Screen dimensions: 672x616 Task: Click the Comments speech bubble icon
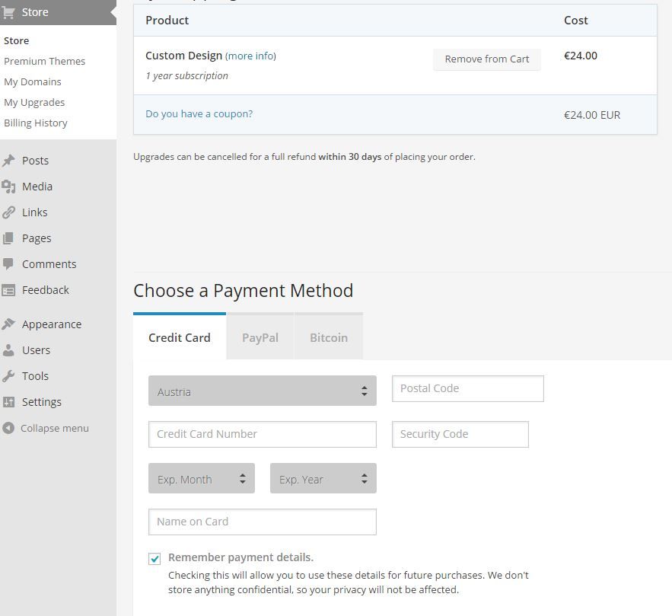8,264
